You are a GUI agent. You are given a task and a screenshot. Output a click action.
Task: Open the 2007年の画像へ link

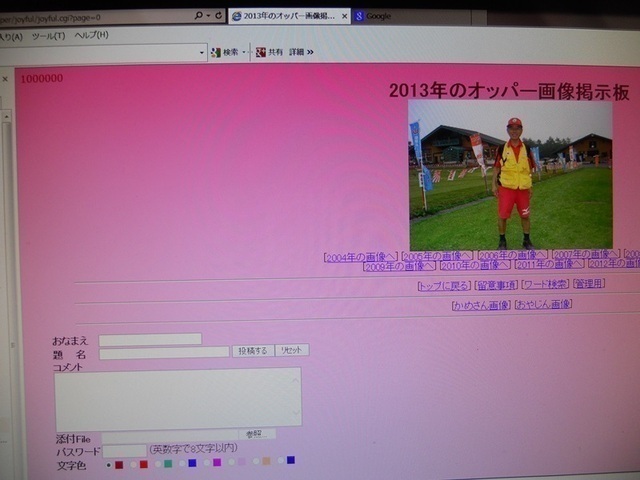click(x=586, y=254)
